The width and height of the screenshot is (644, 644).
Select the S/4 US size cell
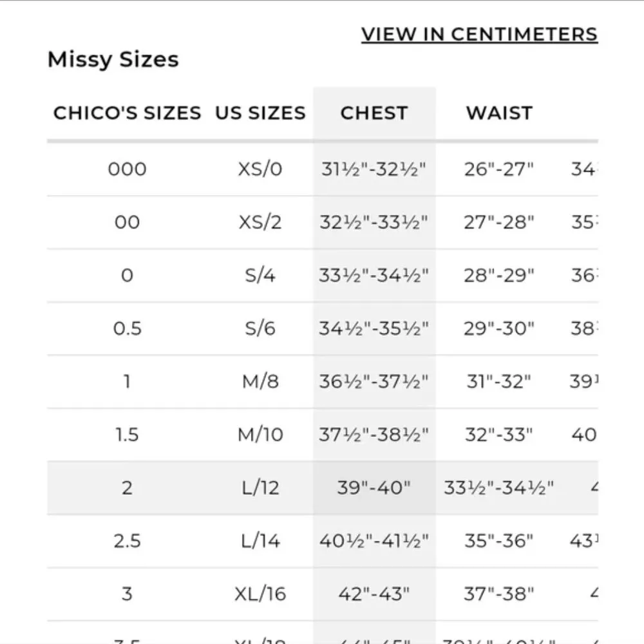[x=260, y=276]
